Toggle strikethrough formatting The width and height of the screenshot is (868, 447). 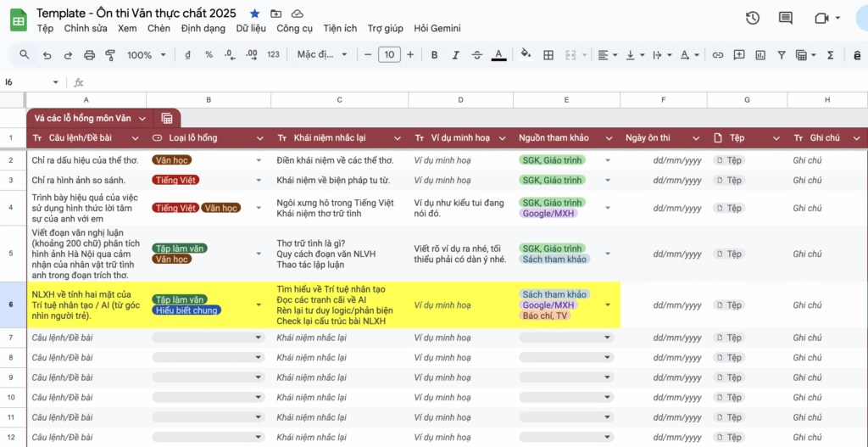(477, 55)
